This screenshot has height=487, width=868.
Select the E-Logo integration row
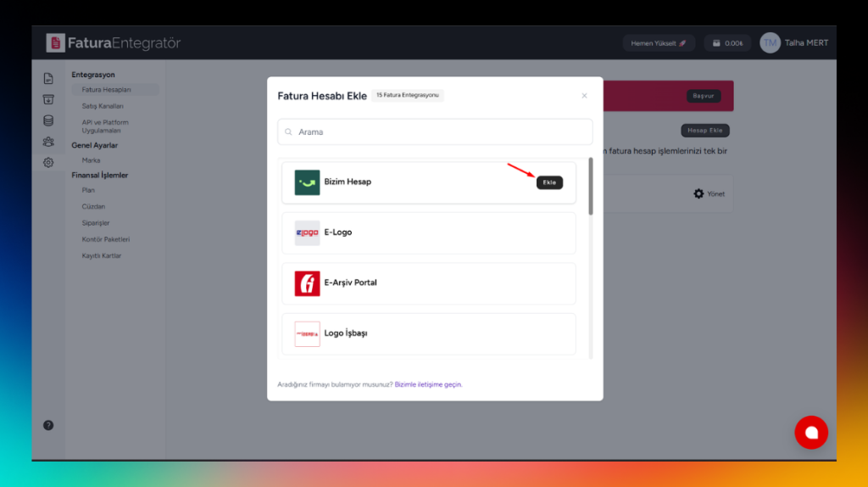click(x=428, y=232)
